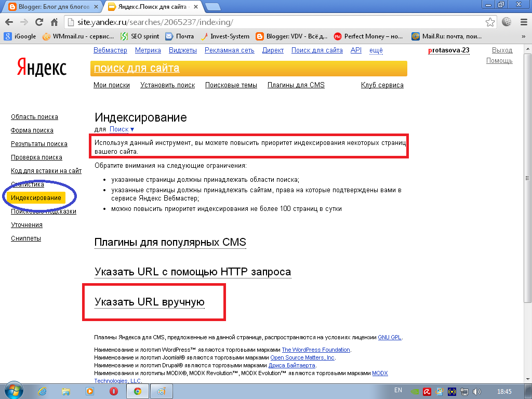Open the Chrome menu icon
This screenshot has width=532, height=399.
click(524, 22)
